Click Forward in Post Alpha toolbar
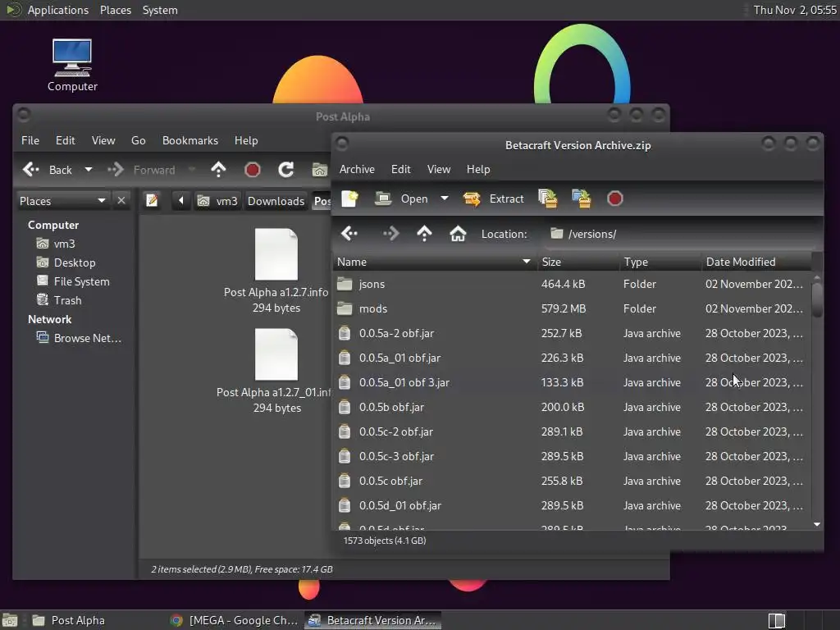The image size is (840, 630). tap(142, 170)
